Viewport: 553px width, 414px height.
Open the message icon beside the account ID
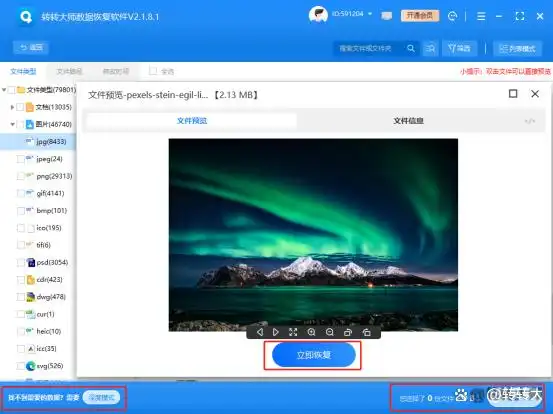coord(387,16)
